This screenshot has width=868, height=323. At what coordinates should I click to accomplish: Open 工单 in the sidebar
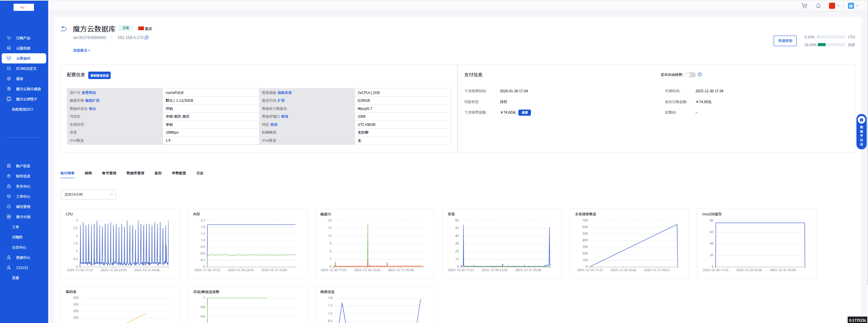coord(16,227)
